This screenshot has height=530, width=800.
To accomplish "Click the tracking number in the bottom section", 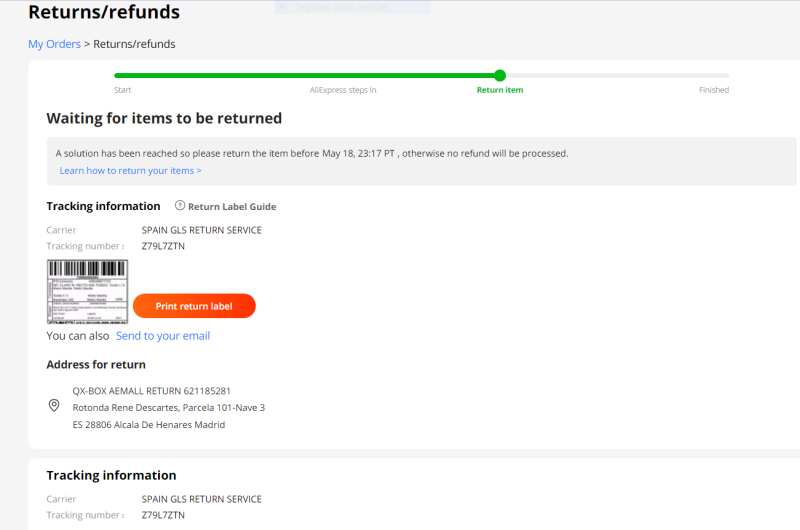I will point(163,515).
